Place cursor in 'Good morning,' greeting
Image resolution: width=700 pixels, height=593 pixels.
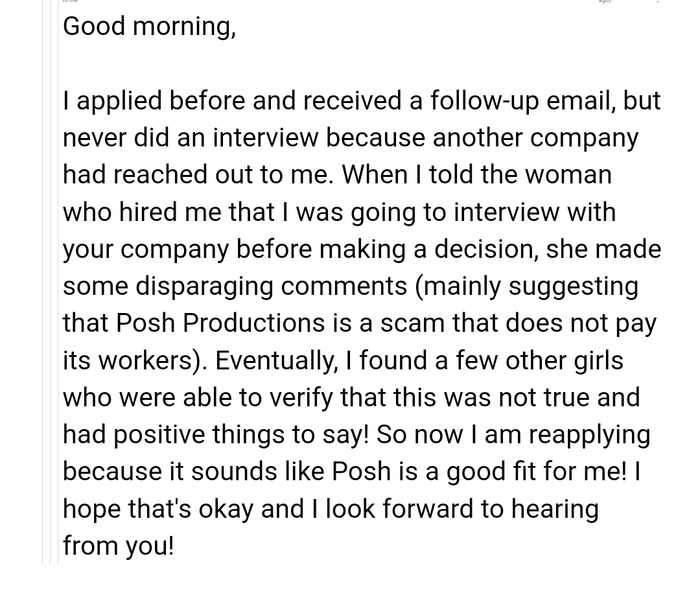[149, 27]
